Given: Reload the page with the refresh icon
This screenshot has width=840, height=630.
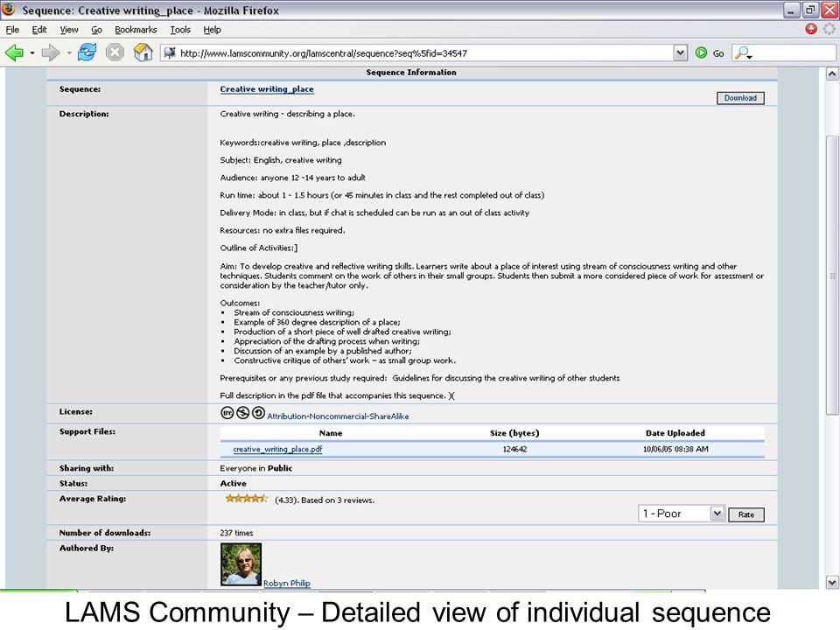Looking at the screenshot, I should point(87,52).
